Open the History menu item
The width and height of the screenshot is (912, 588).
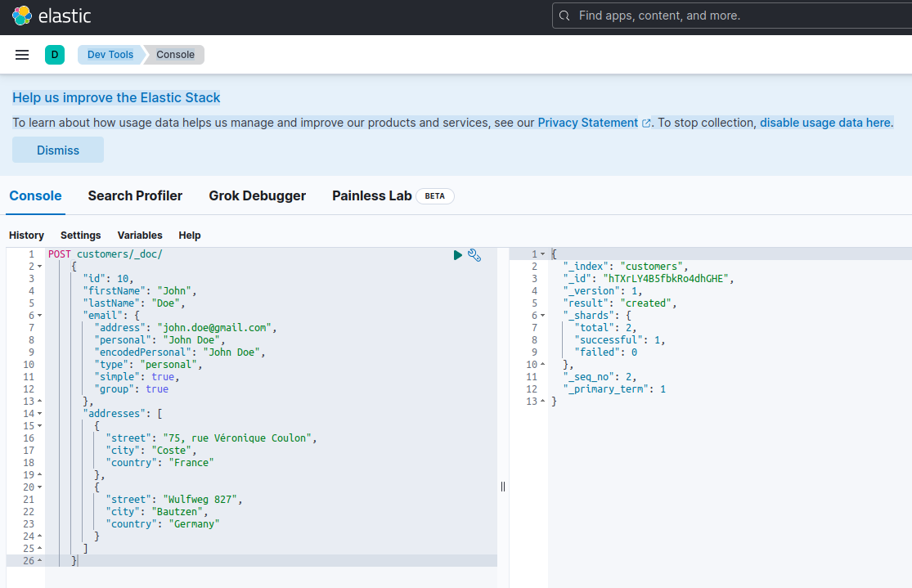tap(26, 235)
